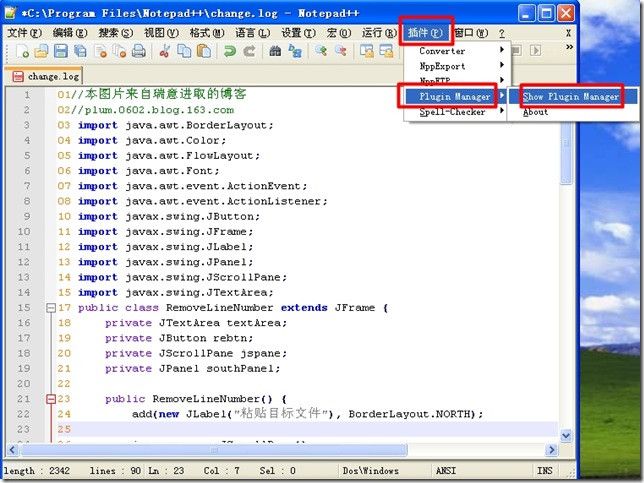Open the 窗口(W) menu
The image size is (644, 483).
[472, 32]
